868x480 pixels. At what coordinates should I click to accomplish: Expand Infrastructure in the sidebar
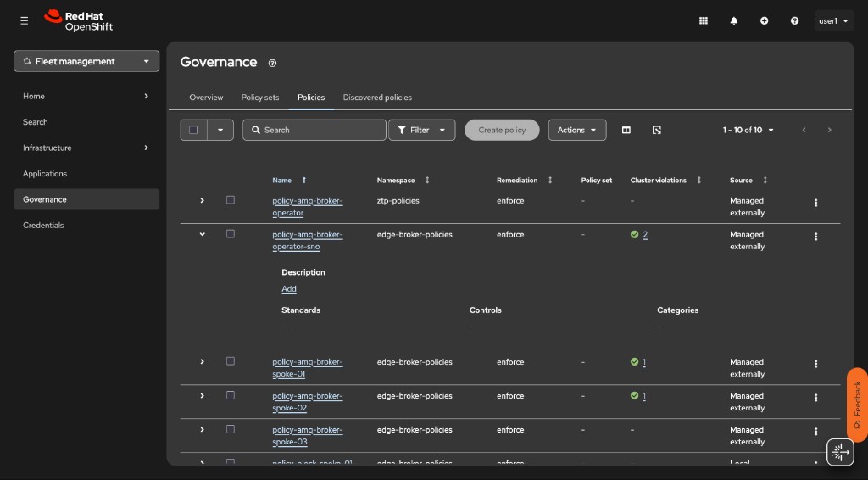click(x=86, y=148)
